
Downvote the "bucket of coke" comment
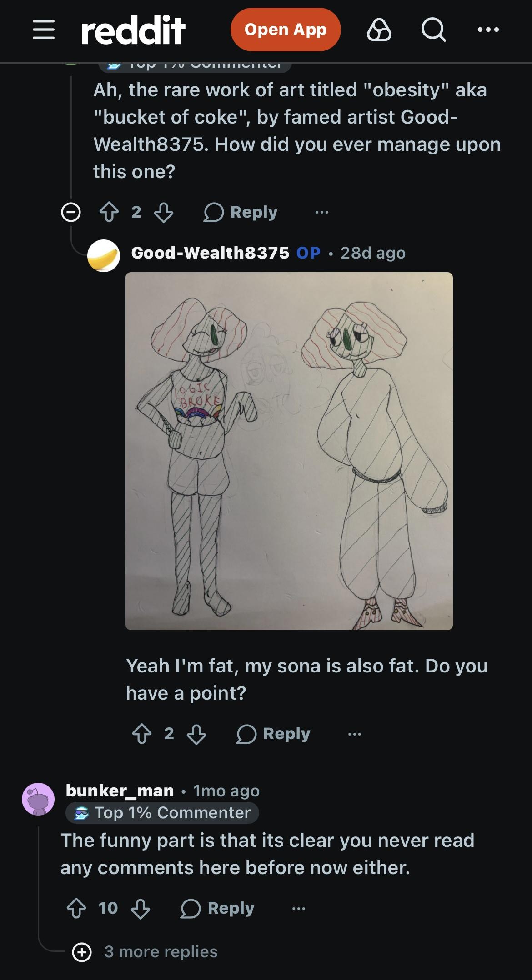(164, 212)
